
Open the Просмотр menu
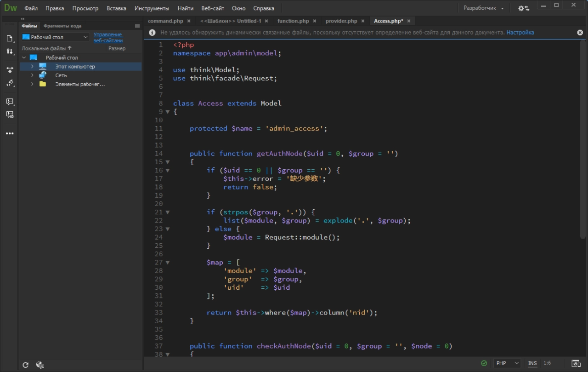[85, 8]
